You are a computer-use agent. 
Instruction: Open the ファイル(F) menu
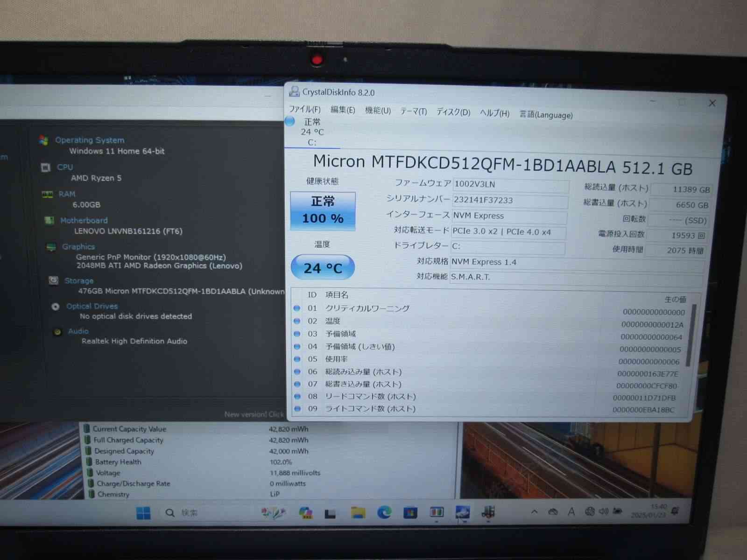click(x=304, y=109)
